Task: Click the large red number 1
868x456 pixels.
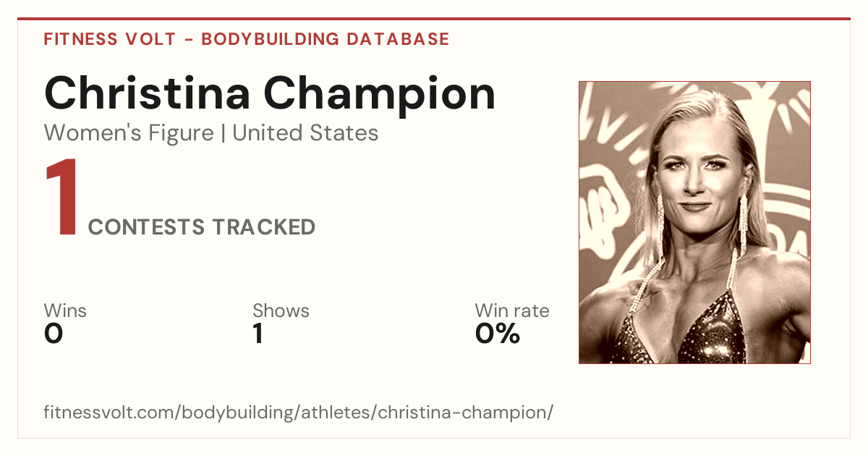Action: point(61,199)
